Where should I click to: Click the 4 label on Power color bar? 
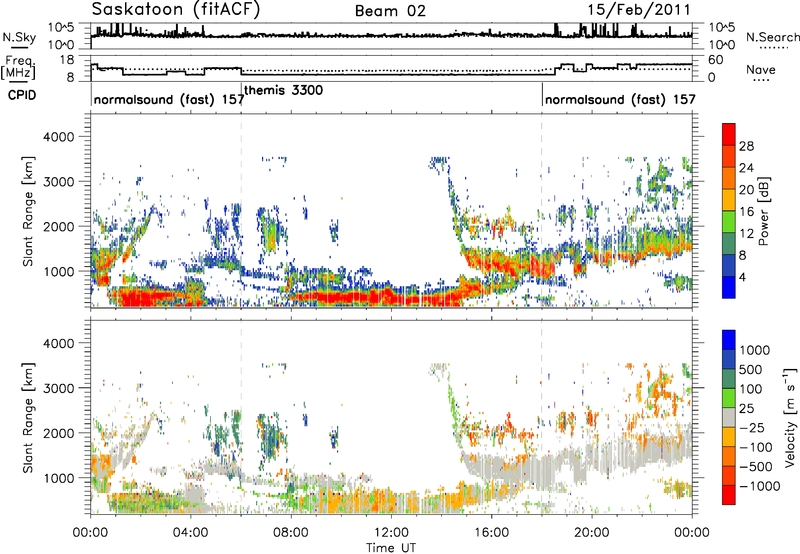743,277
